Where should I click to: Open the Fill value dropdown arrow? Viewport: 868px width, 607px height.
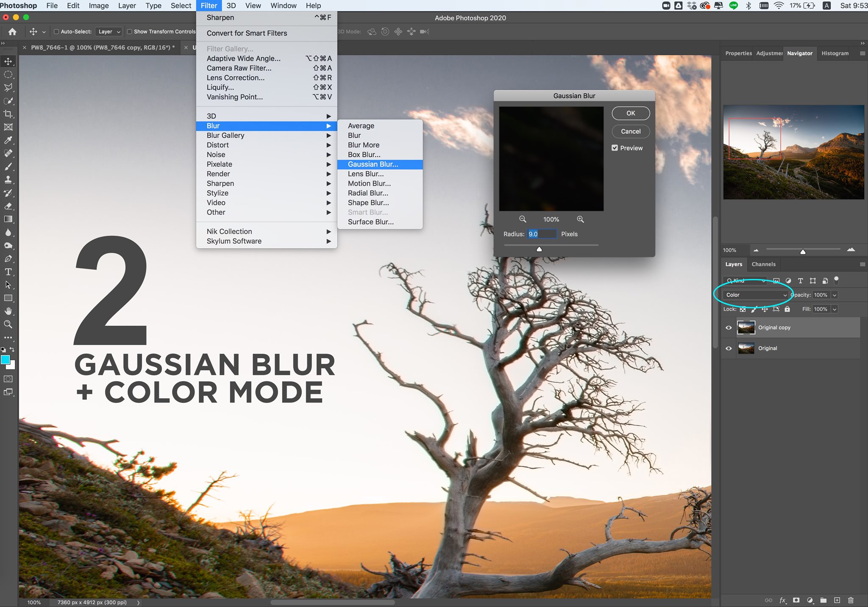click(835, 309)
